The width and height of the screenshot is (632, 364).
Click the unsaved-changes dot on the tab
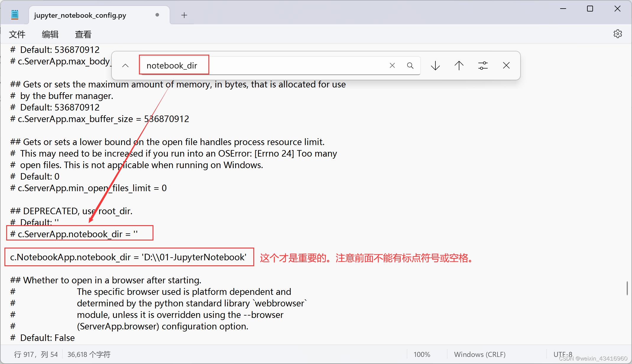(157, 15)
